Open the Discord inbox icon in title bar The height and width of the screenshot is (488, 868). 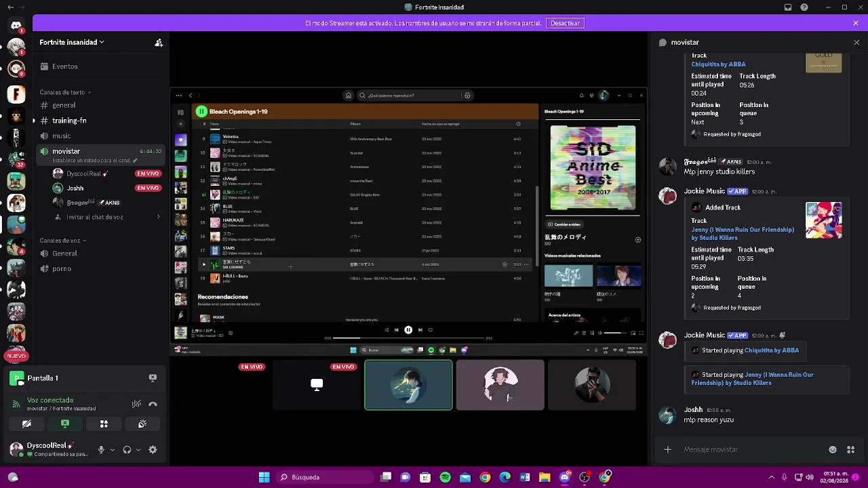(788, 7)
